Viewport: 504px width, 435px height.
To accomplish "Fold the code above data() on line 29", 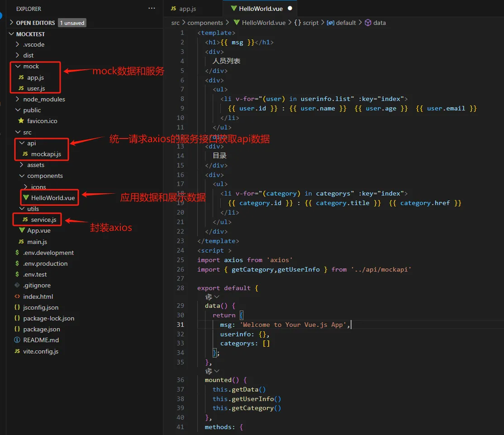I will [216, 296].
